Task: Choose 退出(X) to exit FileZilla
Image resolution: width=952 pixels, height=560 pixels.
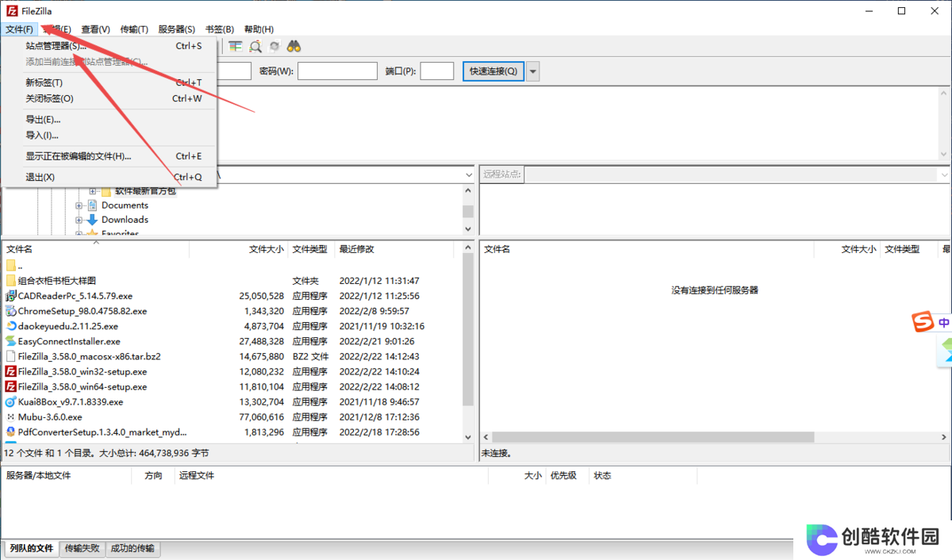Action: tap(109, 177)
